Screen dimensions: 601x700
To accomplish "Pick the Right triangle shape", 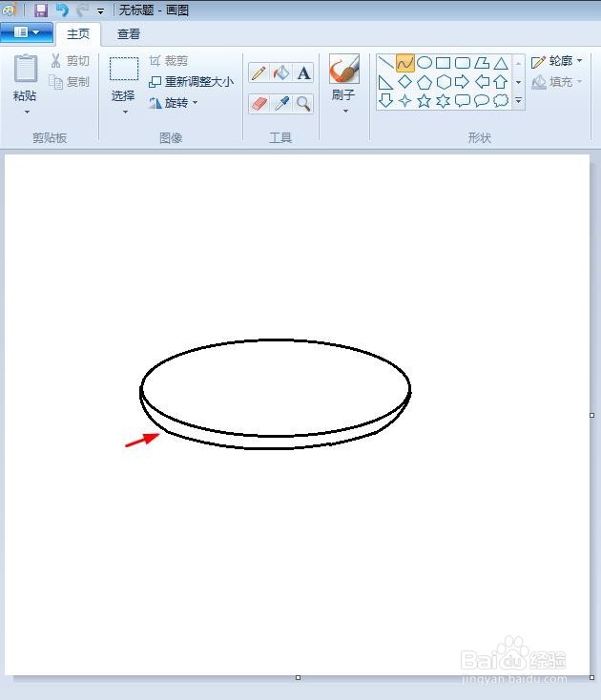I will point(385,82).
